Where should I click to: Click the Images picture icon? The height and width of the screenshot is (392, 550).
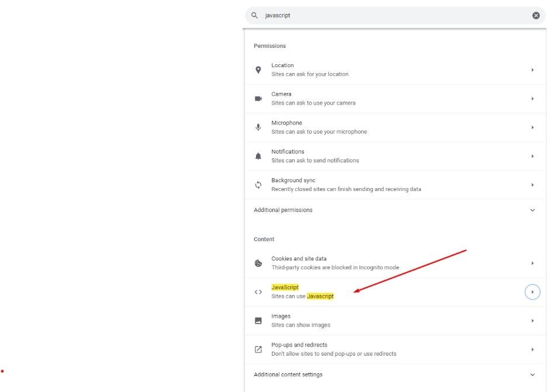[258, 321]
